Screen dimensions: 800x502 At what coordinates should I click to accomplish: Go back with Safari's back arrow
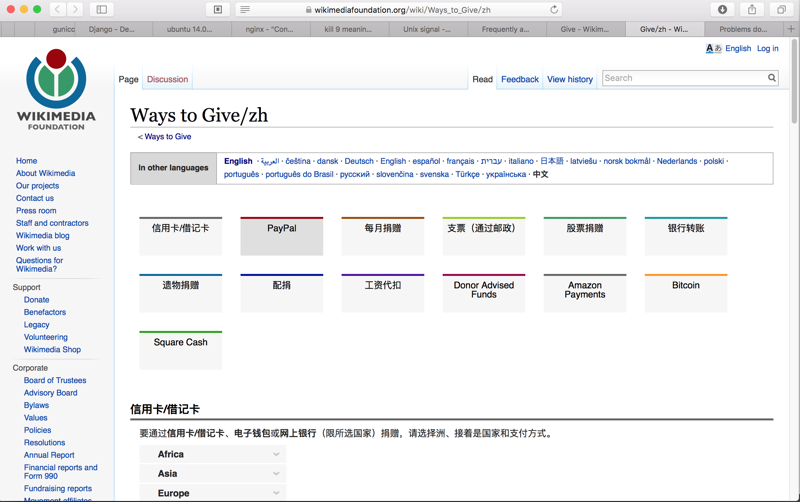tap(57, 9)
